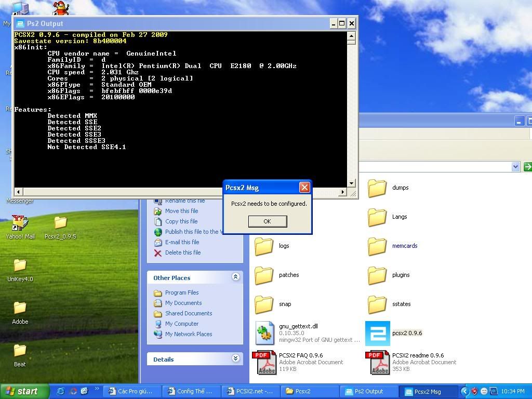Select UniKey4.0 desktop folder
Viewport: 532px width, 399px height.
point(20,270)
